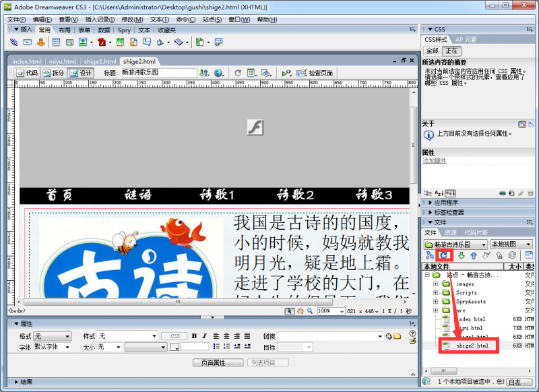
Task: Show all CSS rules with 全部
Action: pos(433,51)
